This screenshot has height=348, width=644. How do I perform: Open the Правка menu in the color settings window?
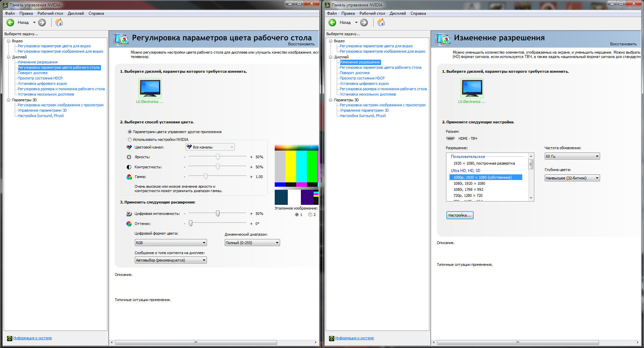click(26, 13)
